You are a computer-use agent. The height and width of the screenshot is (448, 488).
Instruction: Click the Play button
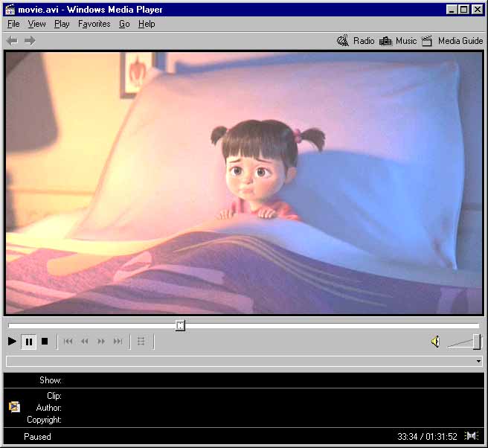click(x=12, y=342)
